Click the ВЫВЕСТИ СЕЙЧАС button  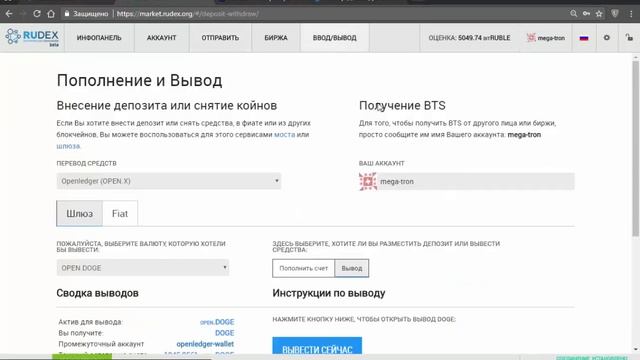(x=317, y=346)
